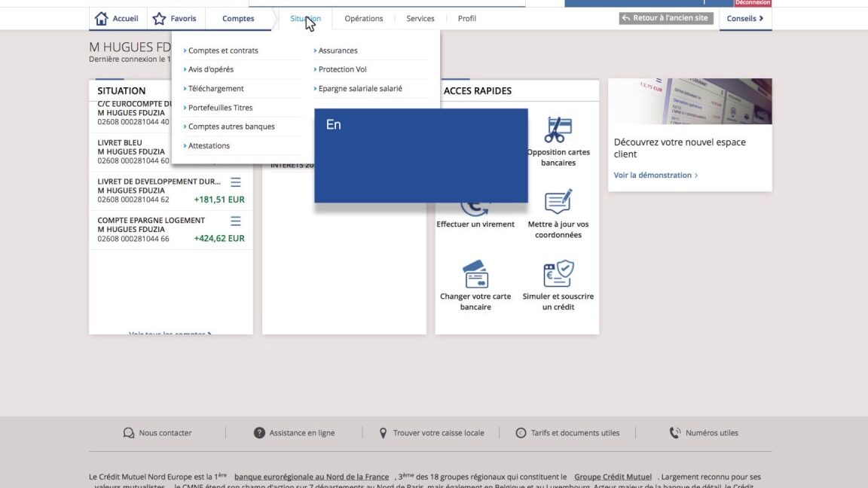Viewport: 868px width, 488px height.
Task: Click the new client space preview thumbnail
Action: (689, 102)
